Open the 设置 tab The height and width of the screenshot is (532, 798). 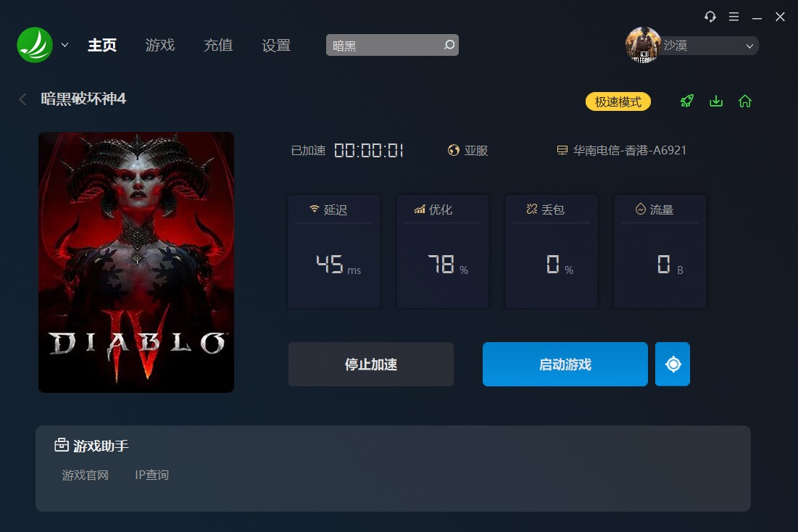pos(276,46)
